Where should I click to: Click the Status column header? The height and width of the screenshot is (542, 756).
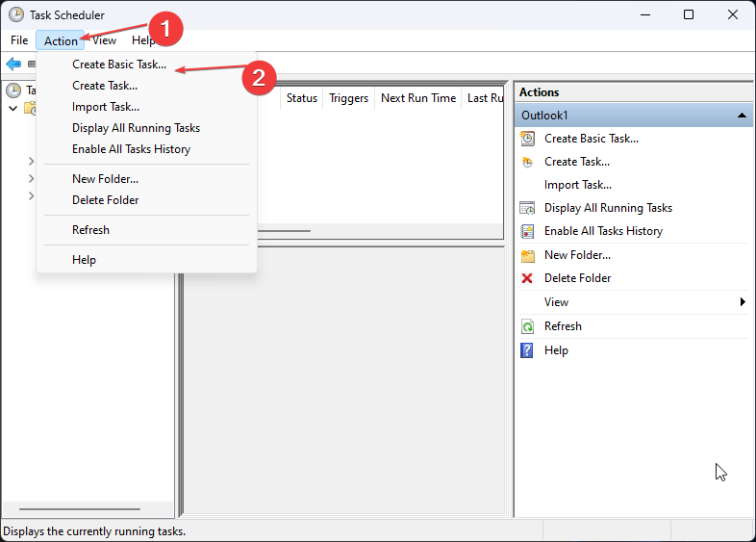302,98
